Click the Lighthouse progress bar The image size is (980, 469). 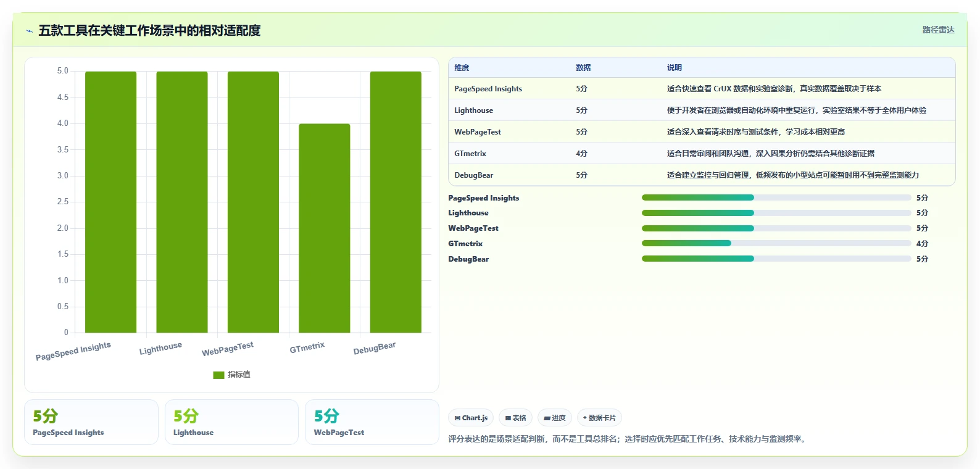point(776,213)
